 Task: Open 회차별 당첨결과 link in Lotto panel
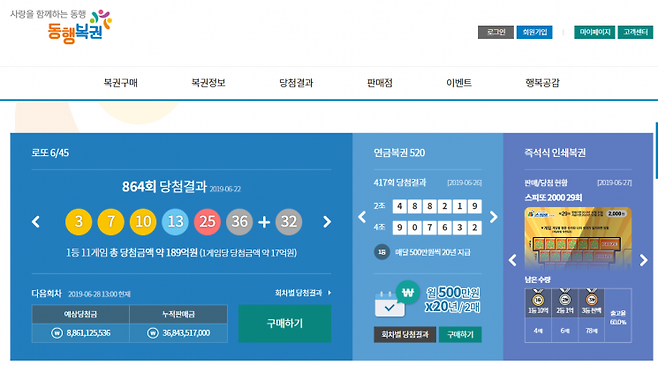[x=303, y=293]
